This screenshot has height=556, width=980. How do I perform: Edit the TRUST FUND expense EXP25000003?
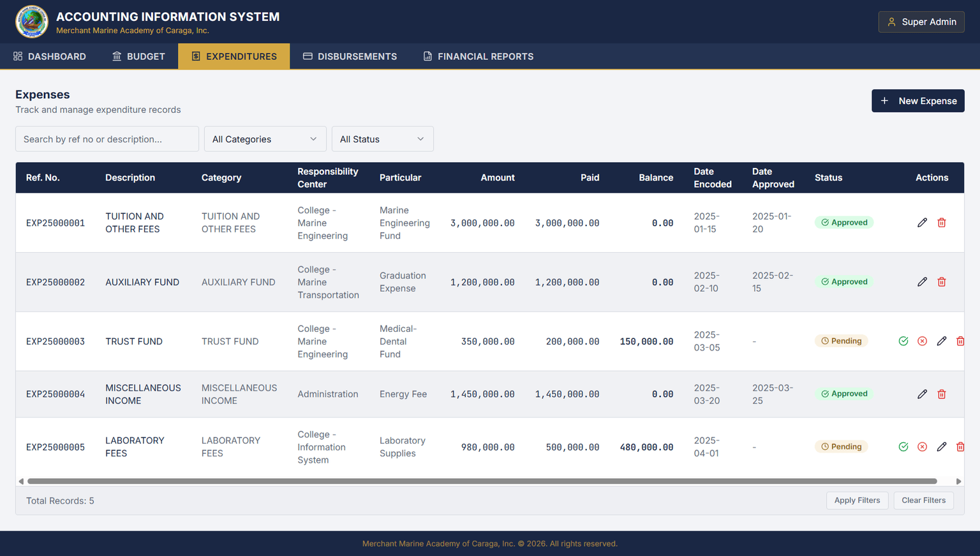point(942,342)
